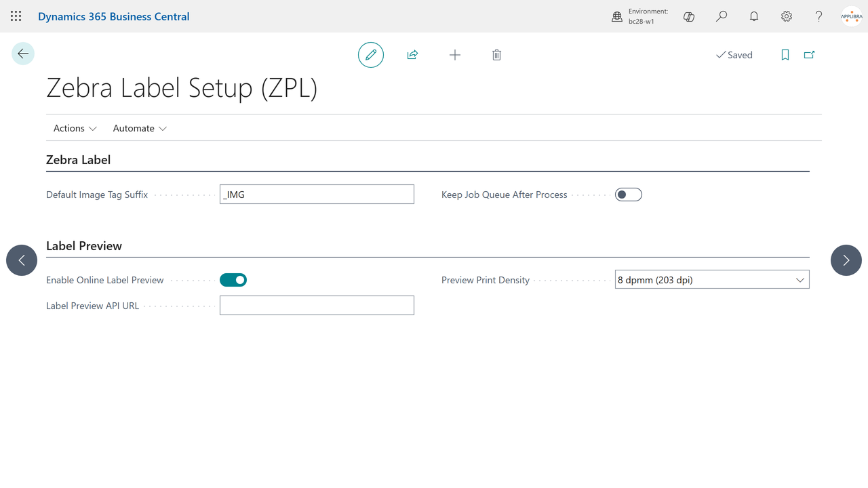Click the Preview Print Density label
Screen dimensions: 868x488
point(486,280)
